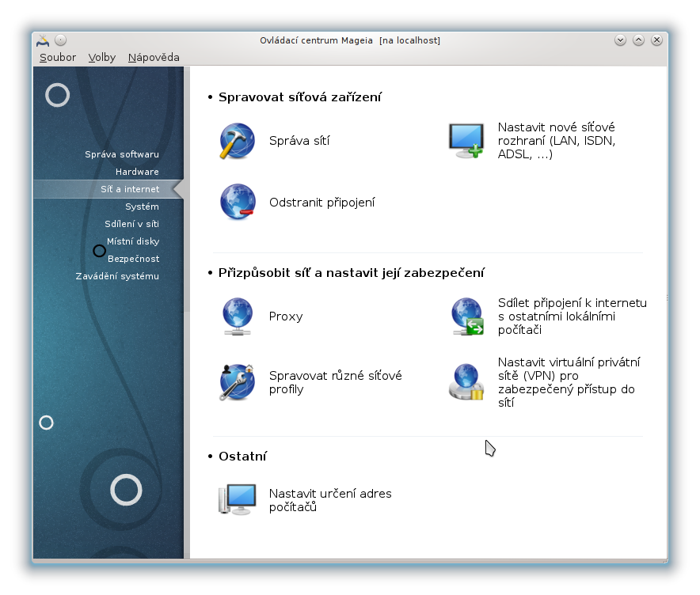
Task: Select Zavádění systému in sidebar
Action: point(117,276)
